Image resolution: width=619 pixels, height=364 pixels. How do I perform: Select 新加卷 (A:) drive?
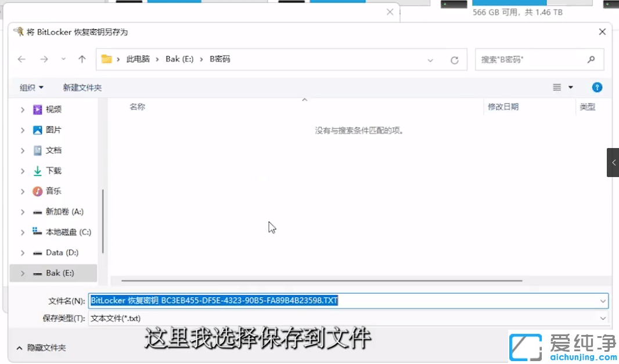click(64, 212)
